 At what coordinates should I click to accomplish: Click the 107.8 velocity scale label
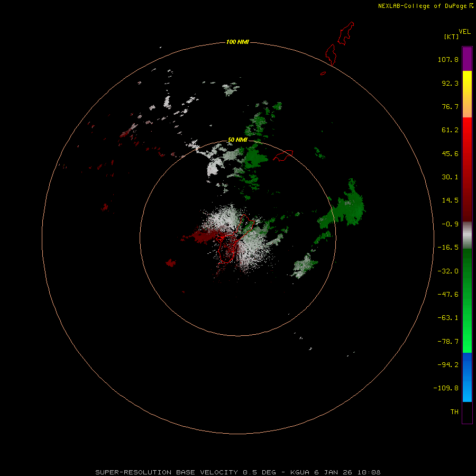[448, 59]
